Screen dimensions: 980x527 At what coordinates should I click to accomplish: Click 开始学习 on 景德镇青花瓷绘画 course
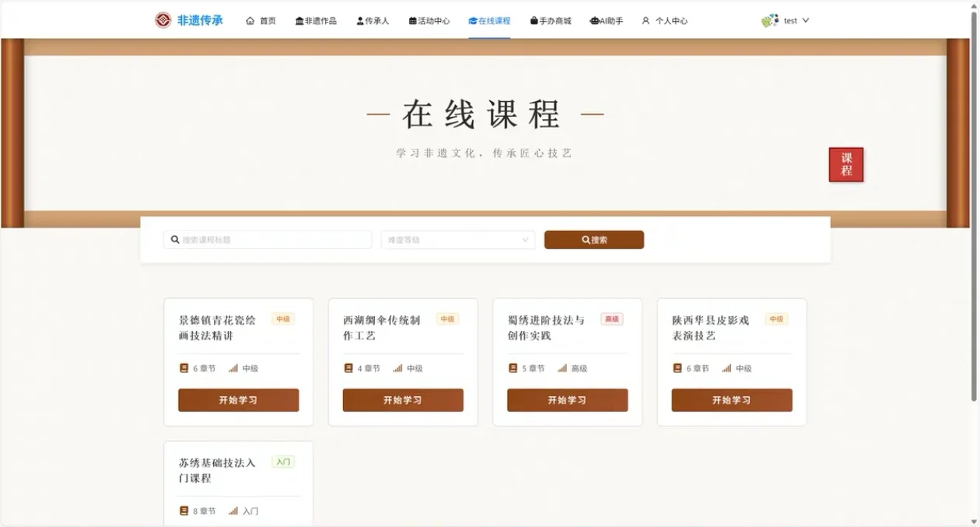click(238, 399)
